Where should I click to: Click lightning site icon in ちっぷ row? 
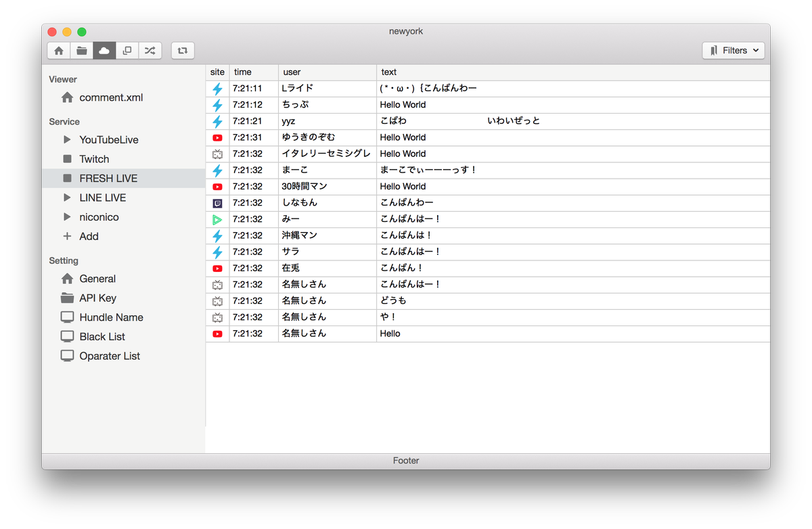[217, 105]
